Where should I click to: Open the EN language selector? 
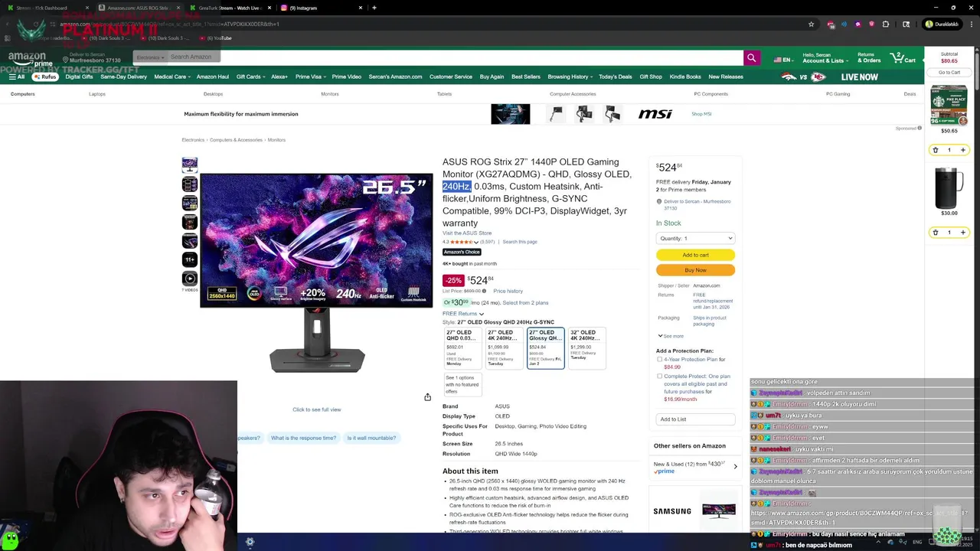782,59
